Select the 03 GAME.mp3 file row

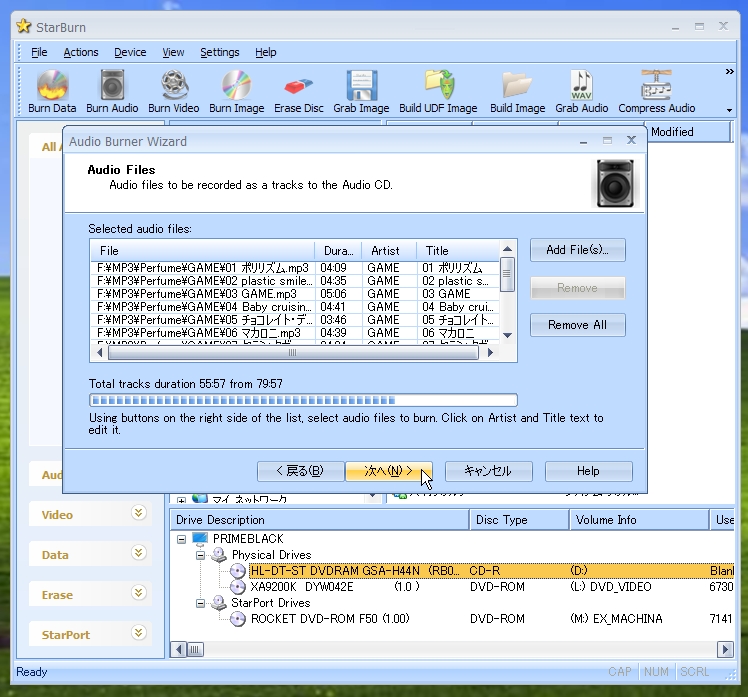pos(295,294)
